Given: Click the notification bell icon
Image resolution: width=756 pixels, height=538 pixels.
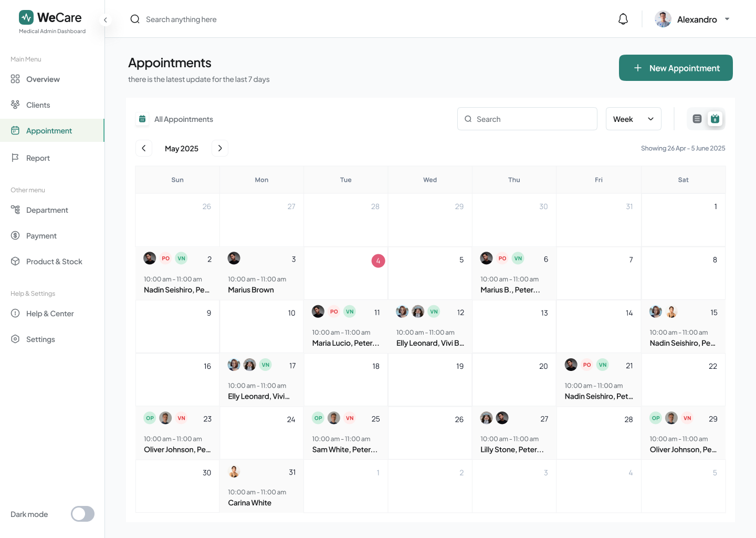Looking at the screenshot, I should [x=623, y=19].
